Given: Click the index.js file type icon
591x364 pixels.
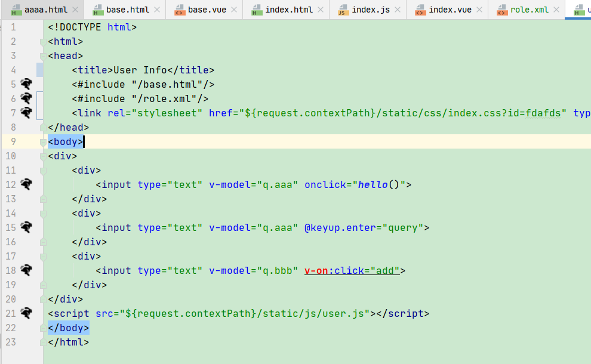Looking at the screenshot, I should click(x=343, y=10).
